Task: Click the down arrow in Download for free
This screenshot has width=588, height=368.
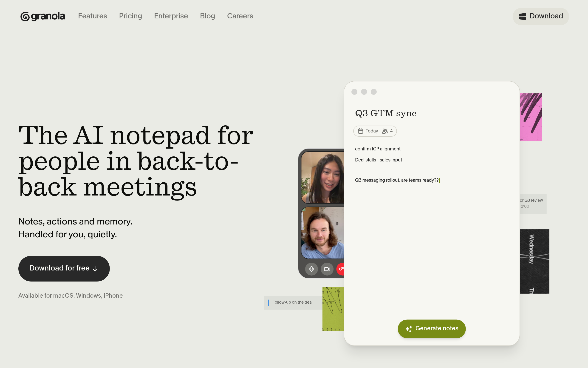Action: click(95, 269)
